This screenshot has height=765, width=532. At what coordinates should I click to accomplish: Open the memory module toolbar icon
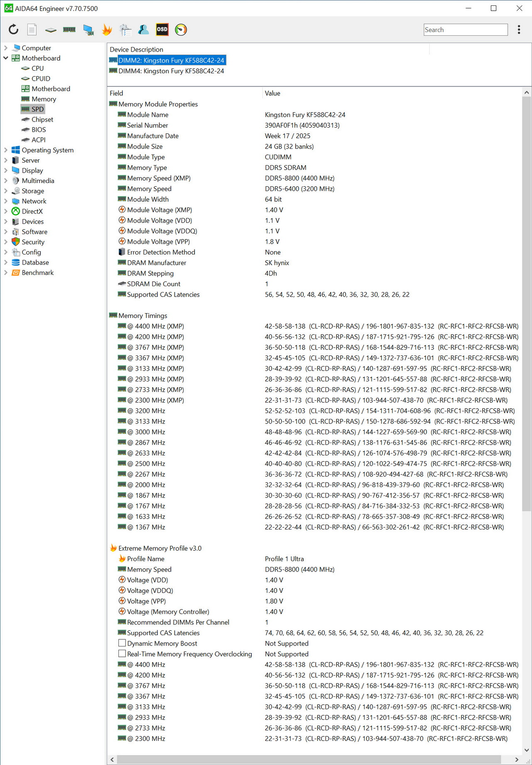69,30
